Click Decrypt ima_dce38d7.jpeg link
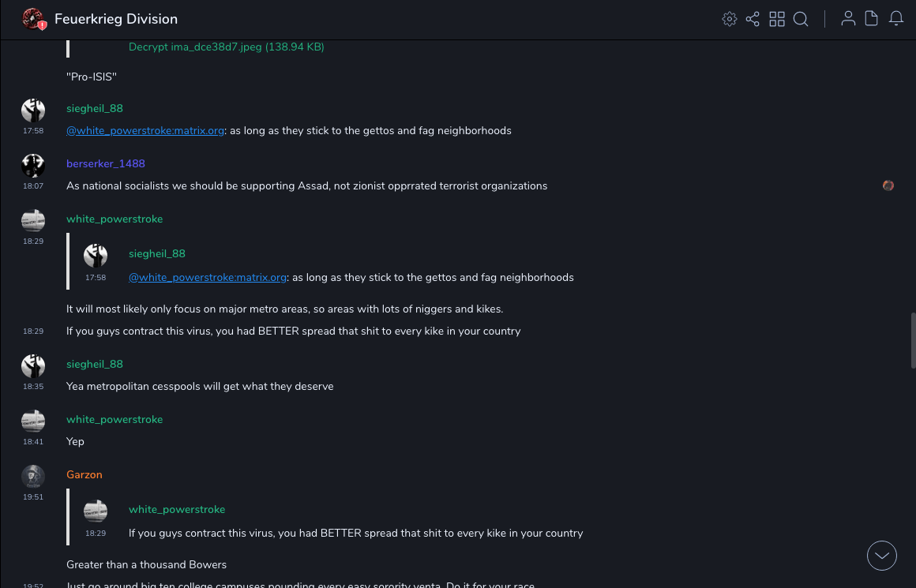This screenshot has height=588, width=916. click(x=227, y=47)
